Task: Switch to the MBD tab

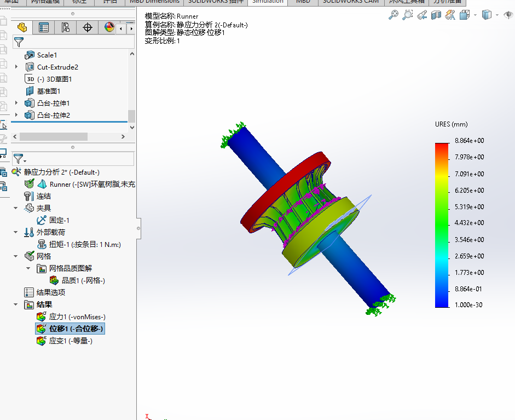Action: coord(303,2)
